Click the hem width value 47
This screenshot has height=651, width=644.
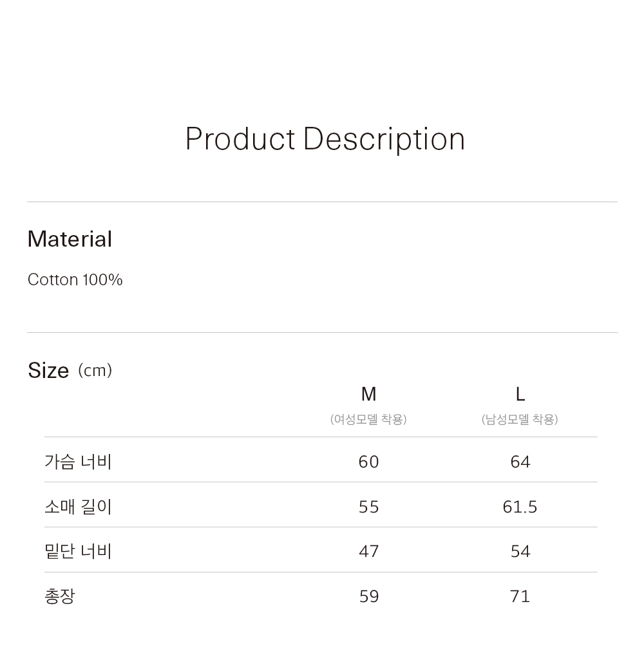tap(368, 551)
